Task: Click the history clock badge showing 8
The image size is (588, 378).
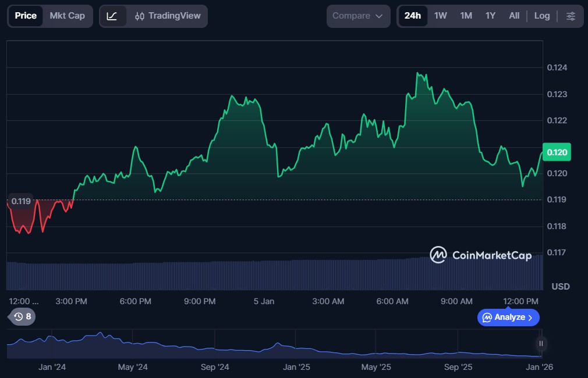Action: [23, 316]
